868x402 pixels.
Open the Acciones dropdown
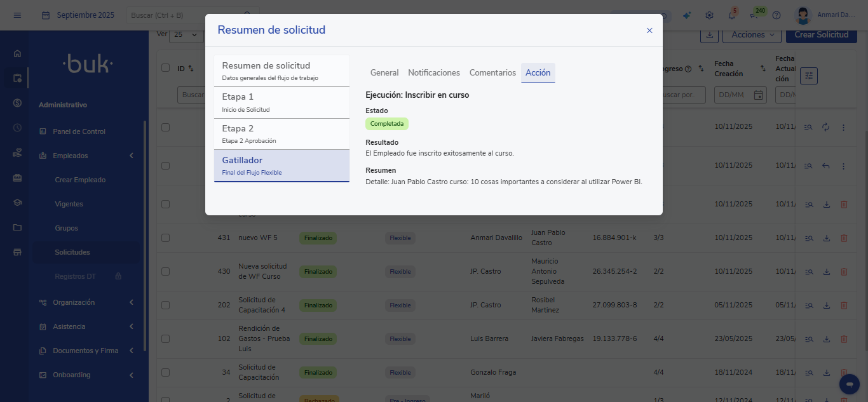[x=752, y=35]
